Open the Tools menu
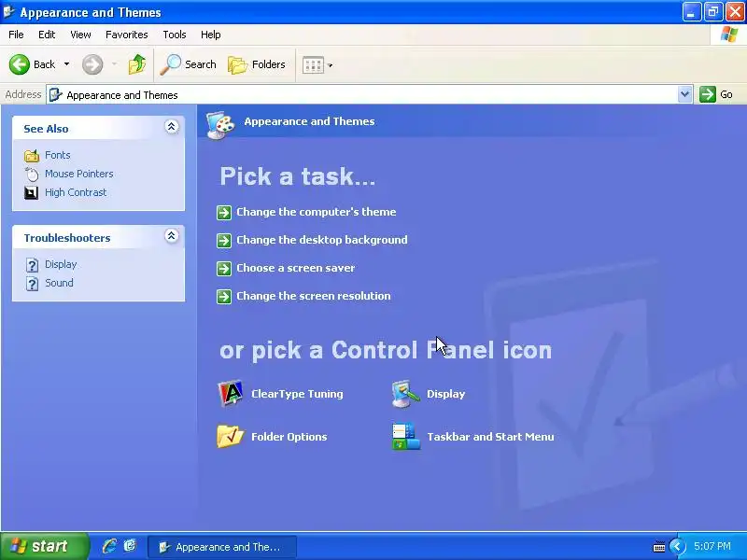 tap(175, 35)
